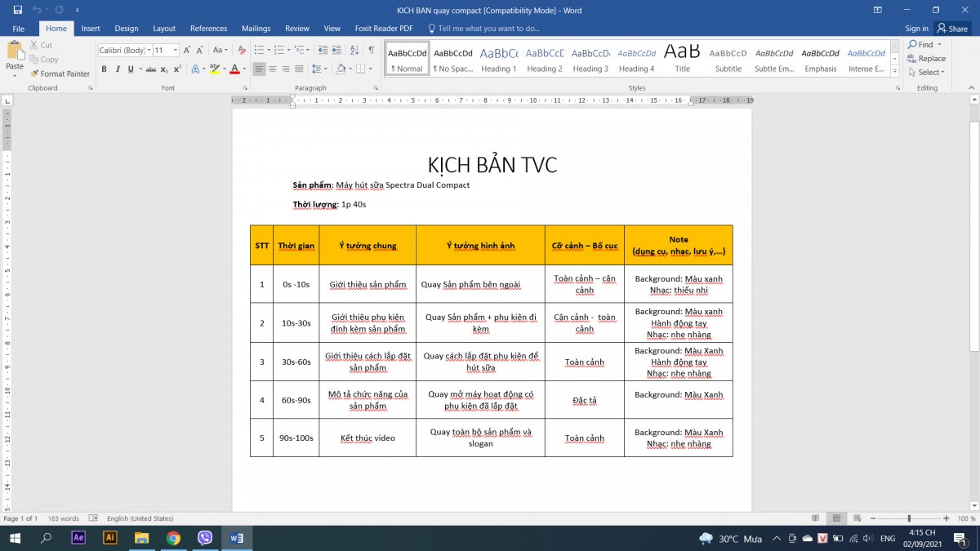Toggle Italic formatting

[x=118, y=69]
